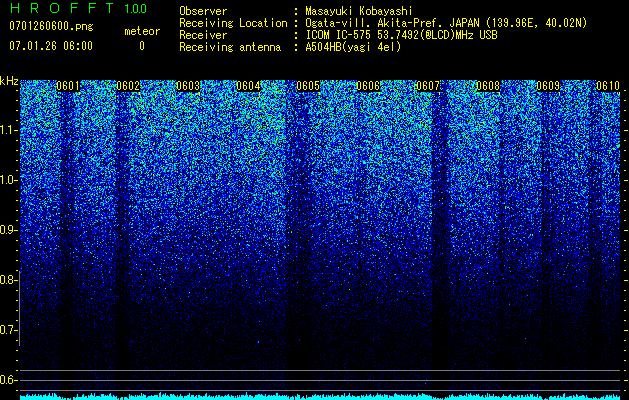Select the filename 0701260600.png

coord(51,26)
